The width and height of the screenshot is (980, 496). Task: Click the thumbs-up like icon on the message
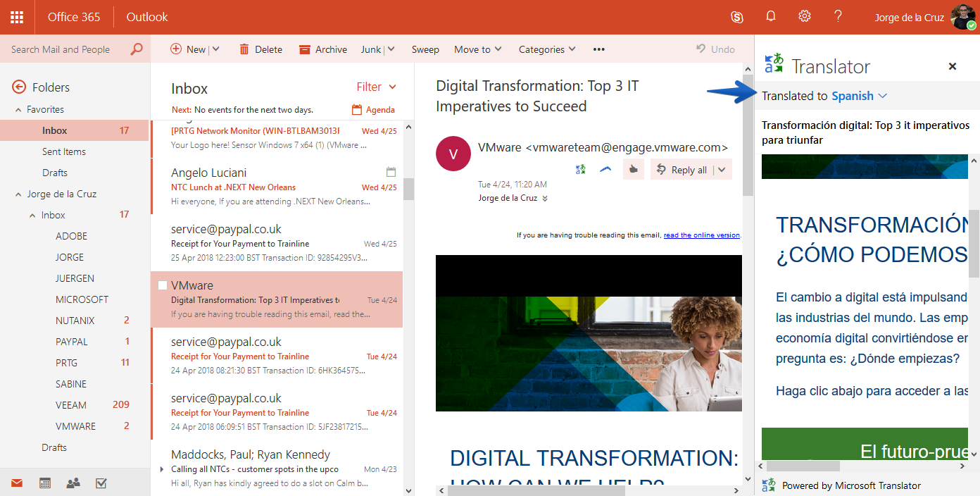pyautogui.click(x=634, y=169)
